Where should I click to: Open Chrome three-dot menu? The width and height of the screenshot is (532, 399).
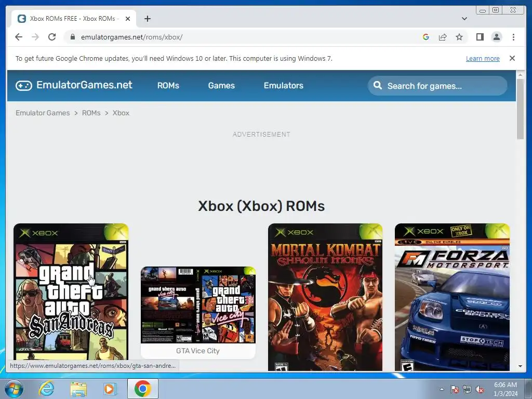pyautogui.click(x=513, y=37)
